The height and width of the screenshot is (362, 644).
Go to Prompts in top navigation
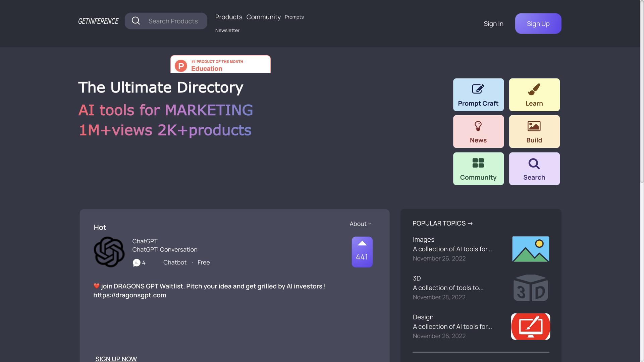coord(294,17)
